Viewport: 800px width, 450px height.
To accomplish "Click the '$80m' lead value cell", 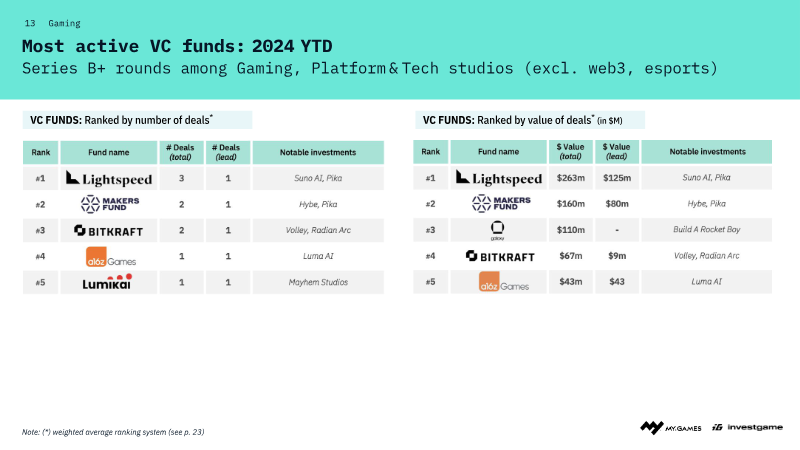I will (x=617, y=204).
